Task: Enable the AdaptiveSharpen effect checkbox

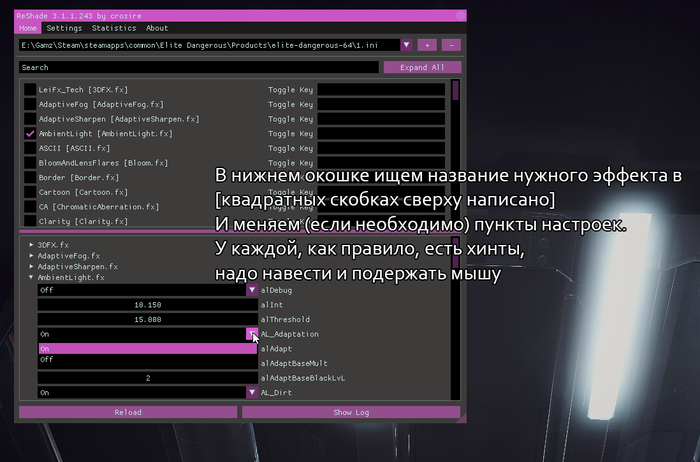Action: [x=30, y=119]
